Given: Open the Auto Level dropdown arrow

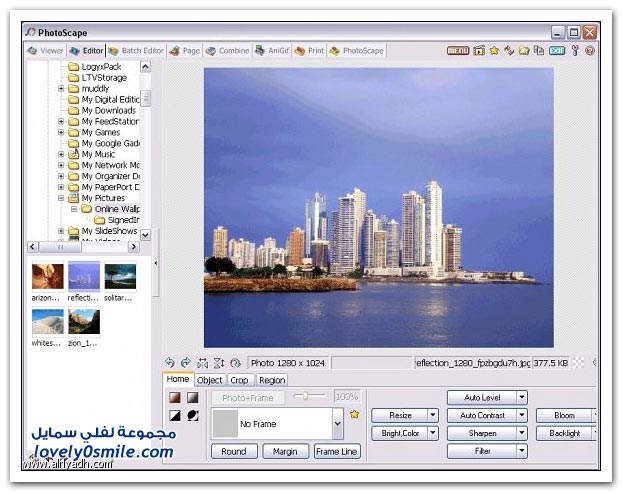Looking at the screenshot, I should [521, 397].
